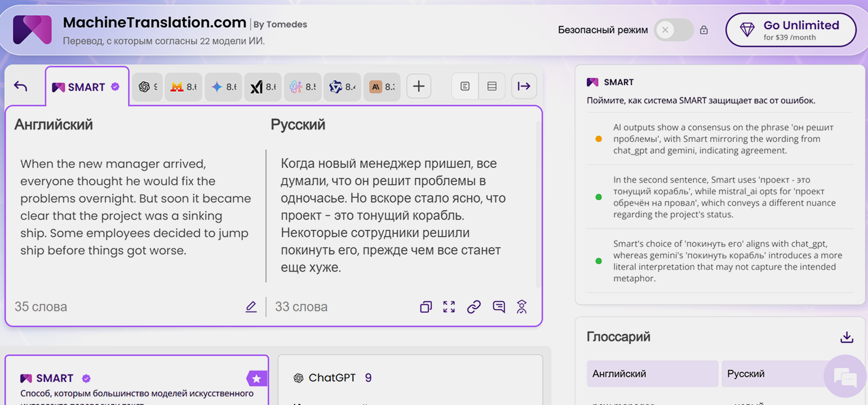Screen dimensions: 868x405
Task: Open the comment feedback icon
Action: [x=499, y=307]
